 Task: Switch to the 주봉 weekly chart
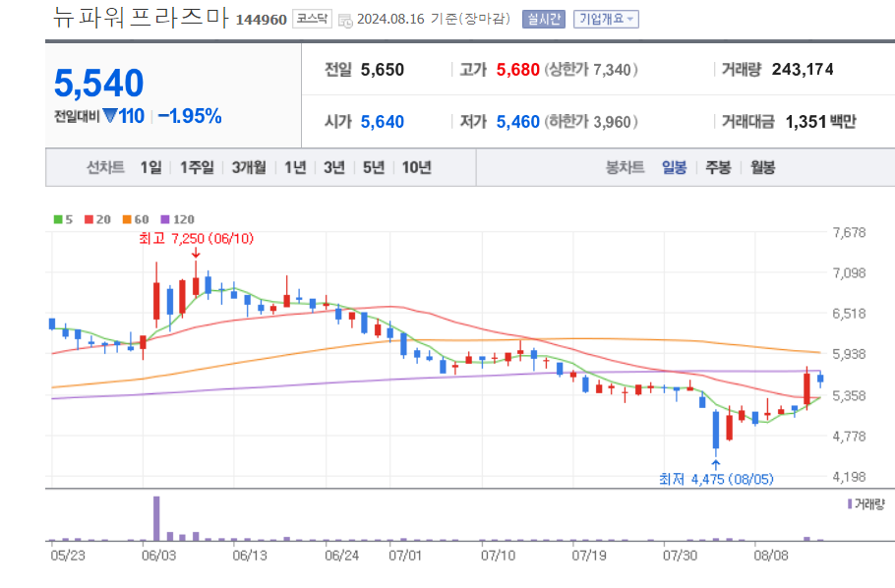pos(717,167)
